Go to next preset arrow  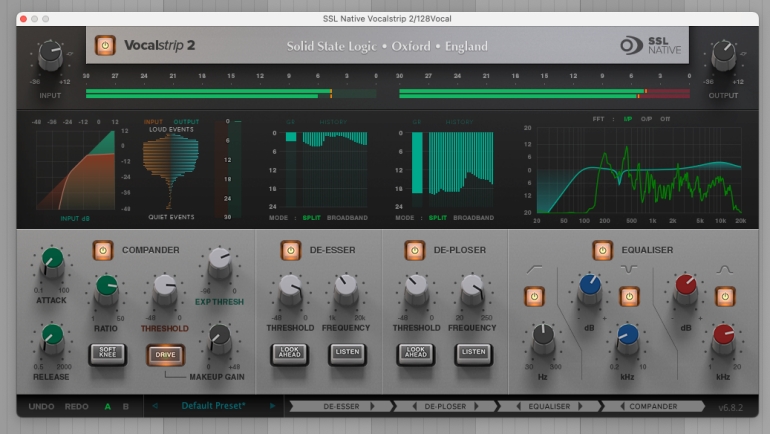pos(273,406)
